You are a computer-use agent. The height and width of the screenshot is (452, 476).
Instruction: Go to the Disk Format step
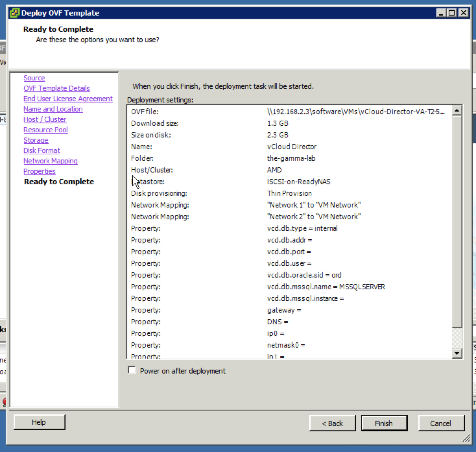pyautogui.click(x=42, y=151)
